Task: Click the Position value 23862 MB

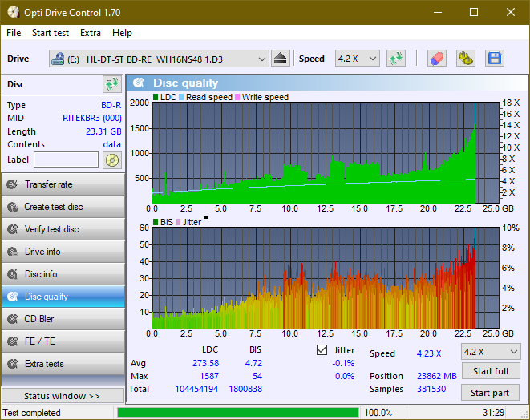Action: [x=437, y=376]
